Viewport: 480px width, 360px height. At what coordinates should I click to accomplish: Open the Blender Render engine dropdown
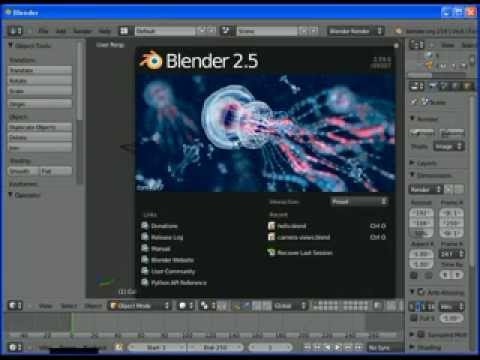pos(356,31)
